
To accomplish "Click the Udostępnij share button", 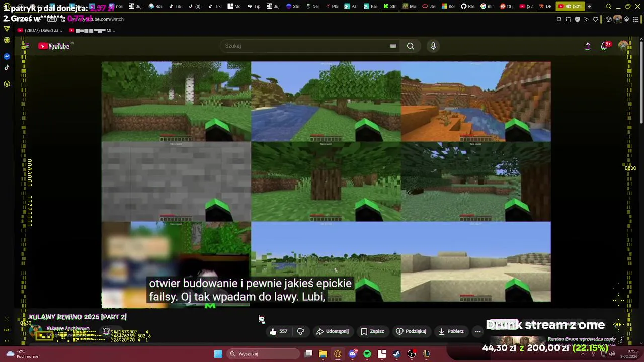I will click(x=333, y=331).
